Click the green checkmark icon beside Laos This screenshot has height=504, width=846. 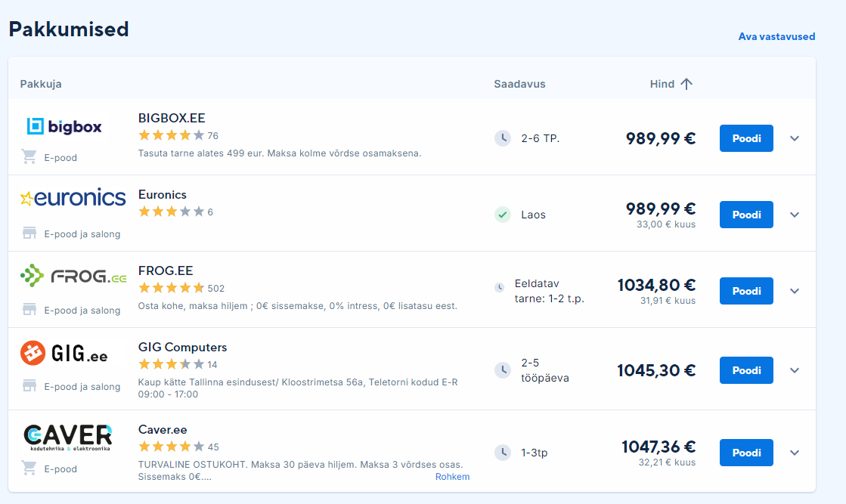[503, 215]
